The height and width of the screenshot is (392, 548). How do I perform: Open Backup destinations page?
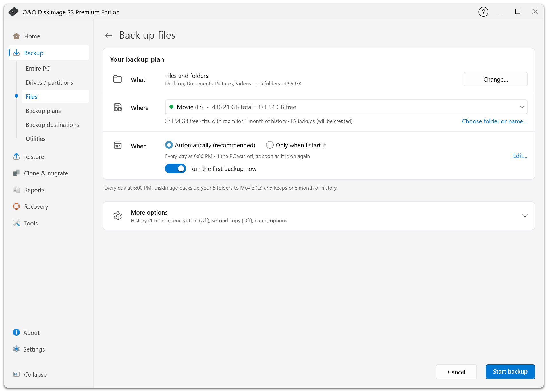point(52,125)
